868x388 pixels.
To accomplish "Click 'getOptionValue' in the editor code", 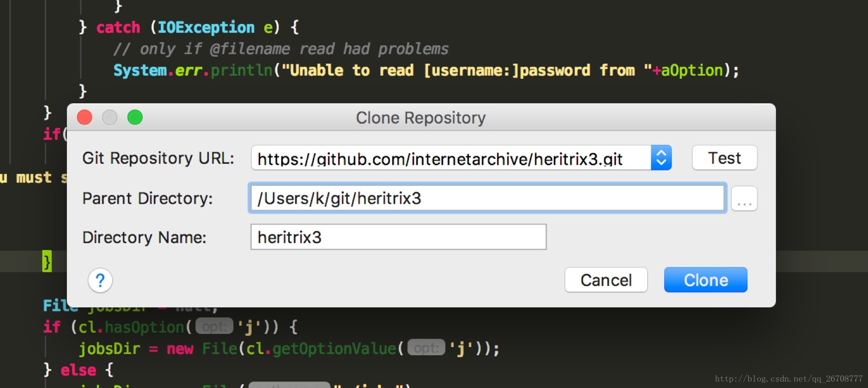I will tap(334, 349).
